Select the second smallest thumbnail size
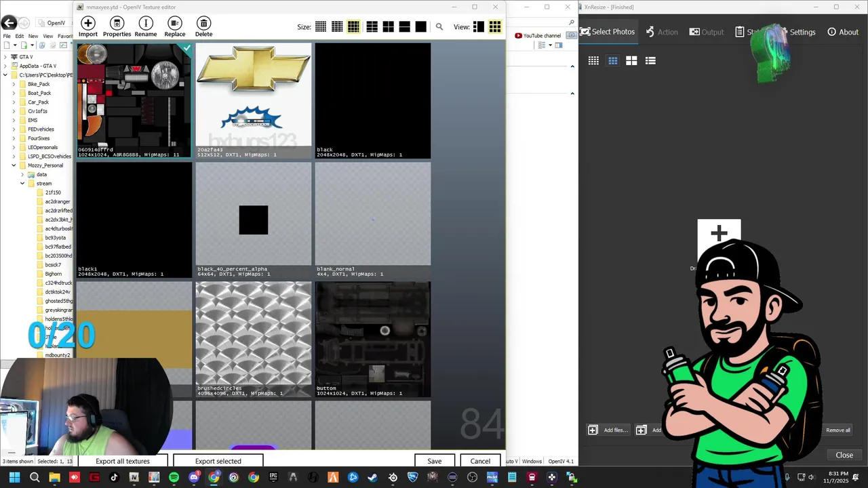 click(x=337, y=27)
